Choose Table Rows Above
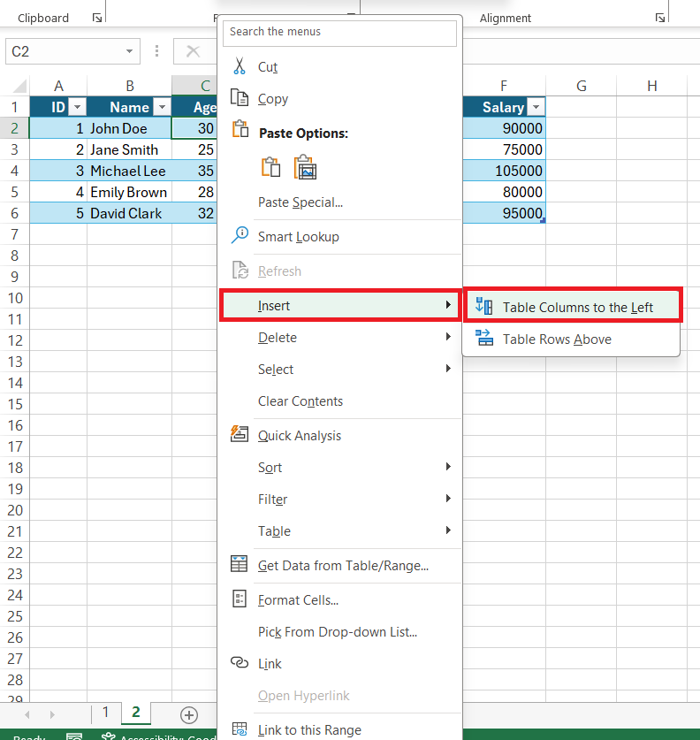This screenshot has height=740, width=700. click(x=557, y=339)
